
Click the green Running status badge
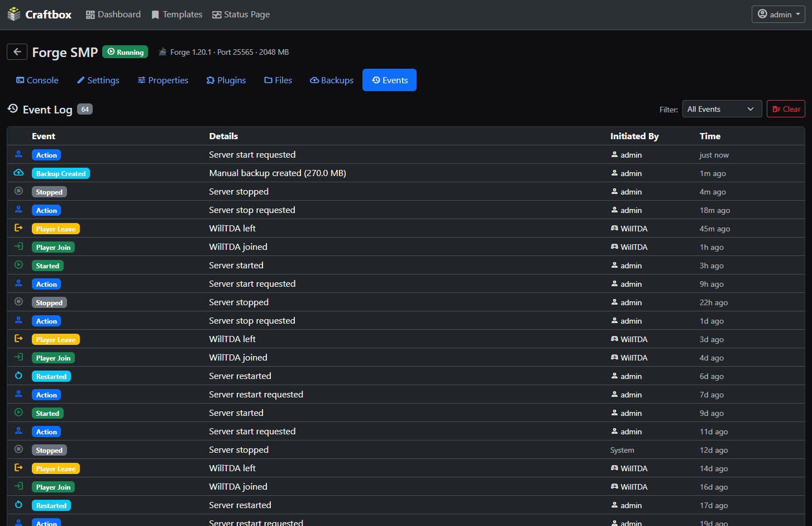coord(125,52)
